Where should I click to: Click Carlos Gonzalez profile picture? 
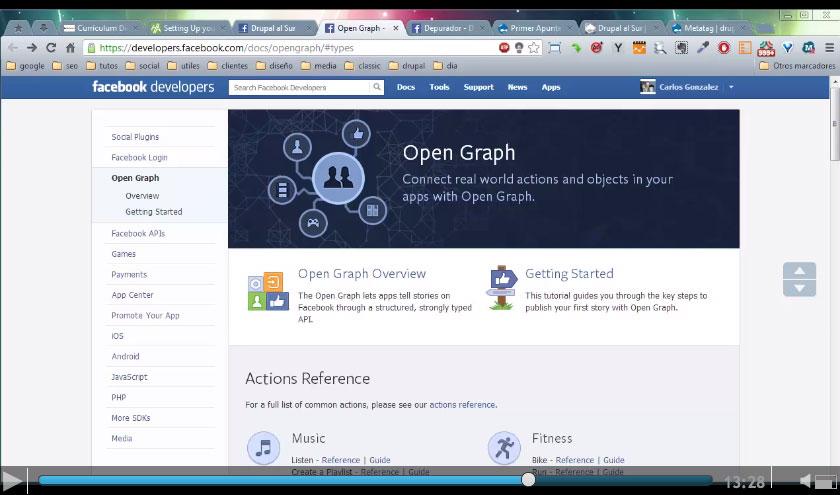[x=648, y=87]
